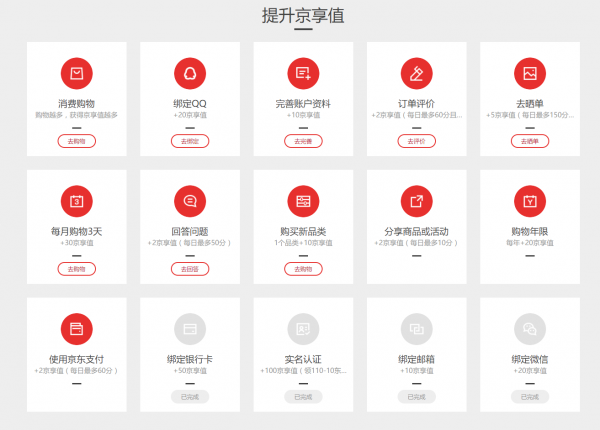Screen dimensions: 600x430
Task: Click the 分享商品或活动 share icon
Action: tap(416, 201)
